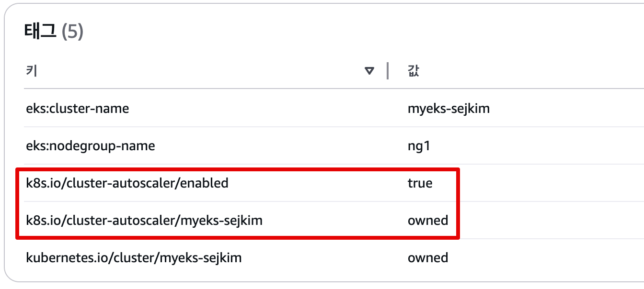Click the tag count (5) label
Image resolution: width=644 pixels, height=289 pixels.
[72, 32]
